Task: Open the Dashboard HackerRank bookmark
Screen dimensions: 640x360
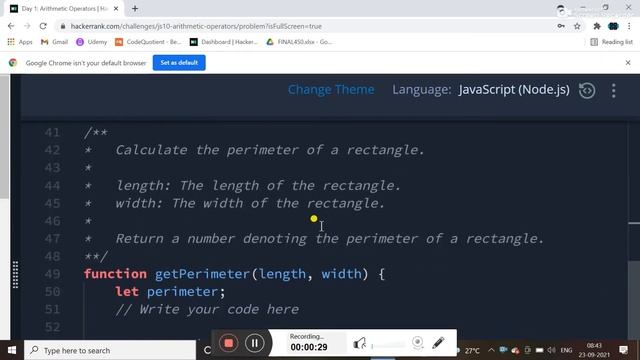Action: click(x=224, y=42)
